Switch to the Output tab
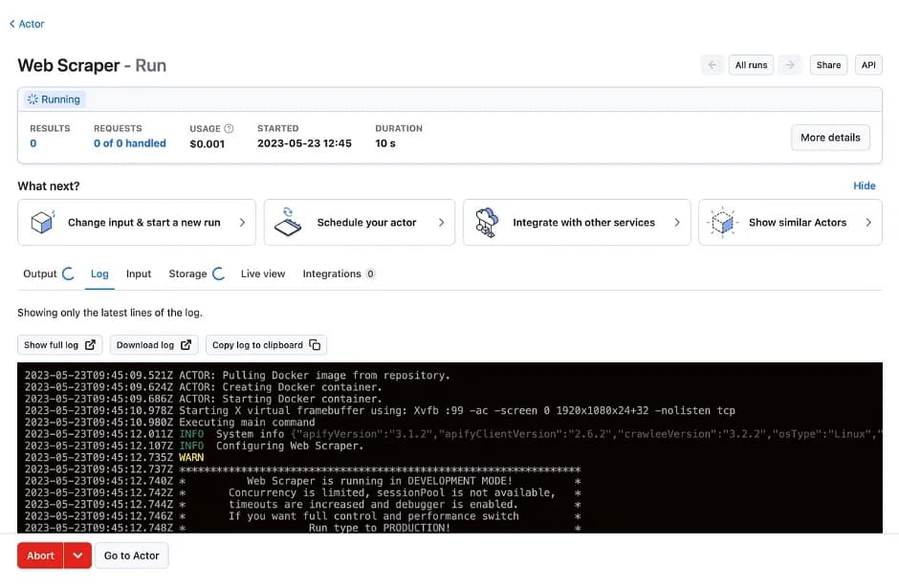Image resolution: width=899 pixels, height=588 pixels. click(x=40, y=273)
